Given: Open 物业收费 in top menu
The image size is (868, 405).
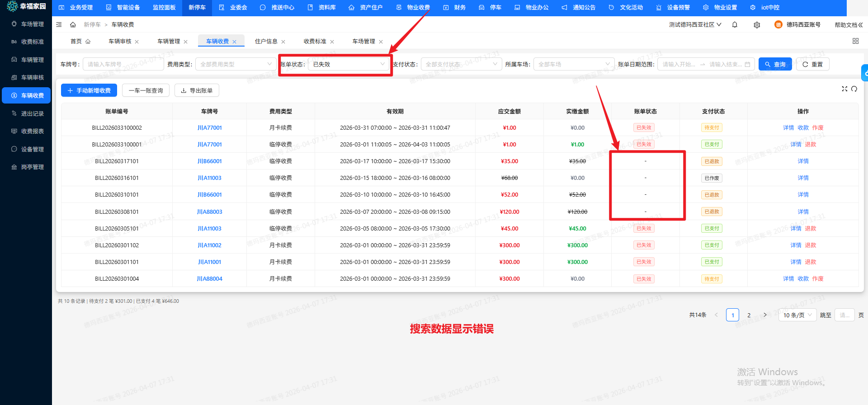Looking at the screenshot, I should click(413, 8).
